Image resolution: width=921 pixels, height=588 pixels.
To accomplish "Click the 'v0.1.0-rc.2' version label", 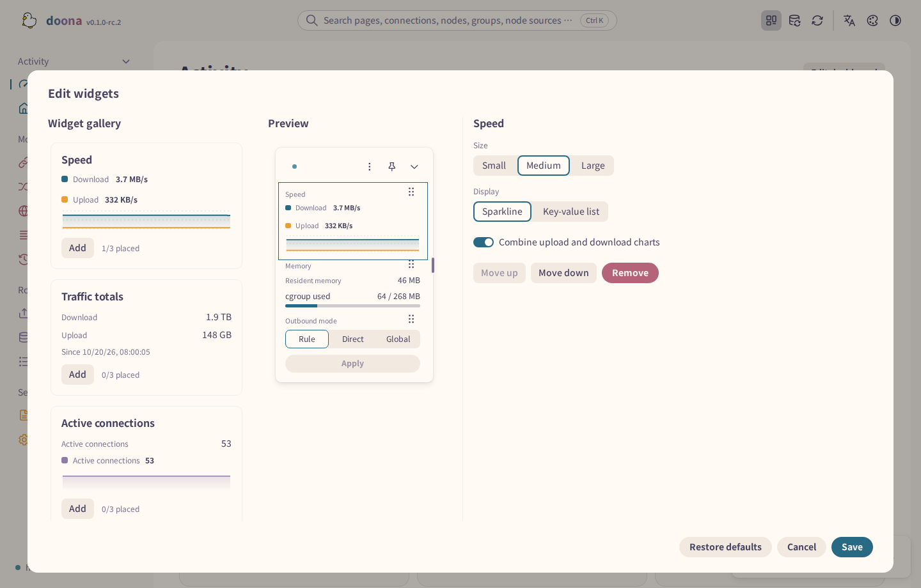I will click(x=104, y=22).
